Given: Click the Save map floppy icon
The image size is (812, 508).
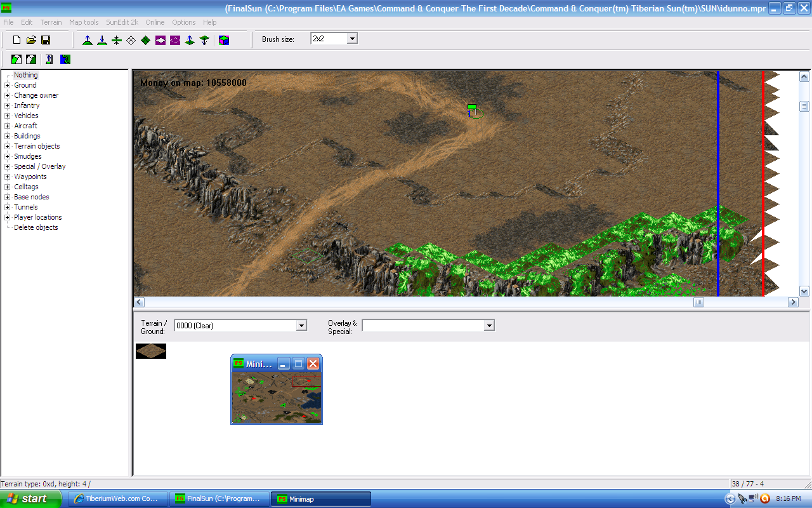Looking at the screenshot, I should coord(46,40).
